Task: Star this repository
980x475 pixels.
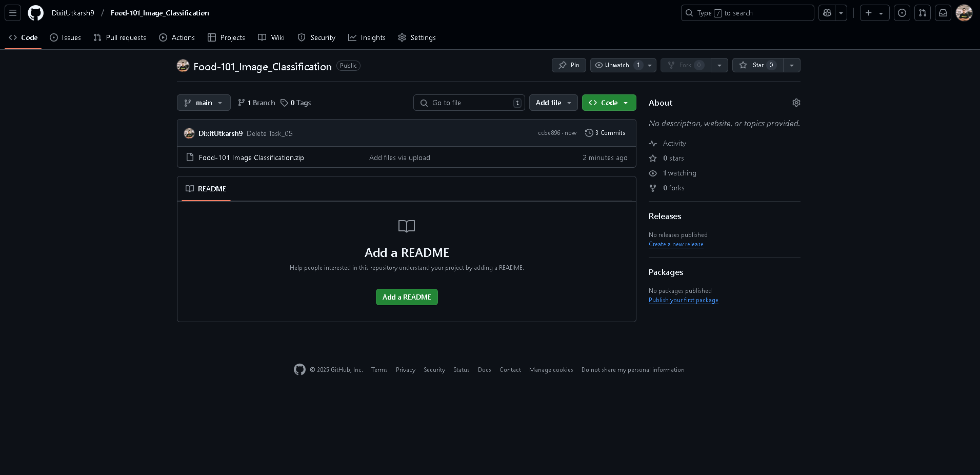Action: coord(758,65)
